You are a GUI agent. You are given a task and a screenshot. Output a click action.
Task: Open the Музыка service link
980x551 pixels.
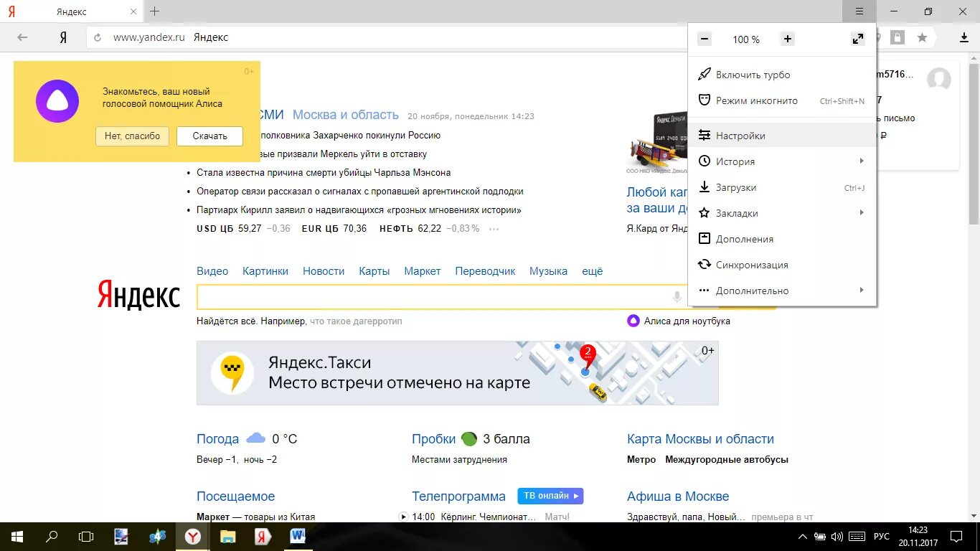pyautogui.click(x=549, y=271)
